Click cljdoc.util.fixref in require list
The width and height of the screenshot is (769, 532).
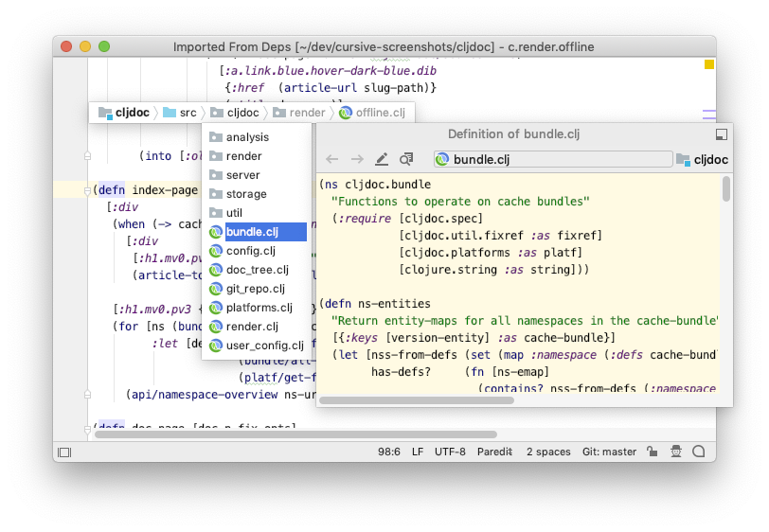pyautogui.click(x=463, y=236)
